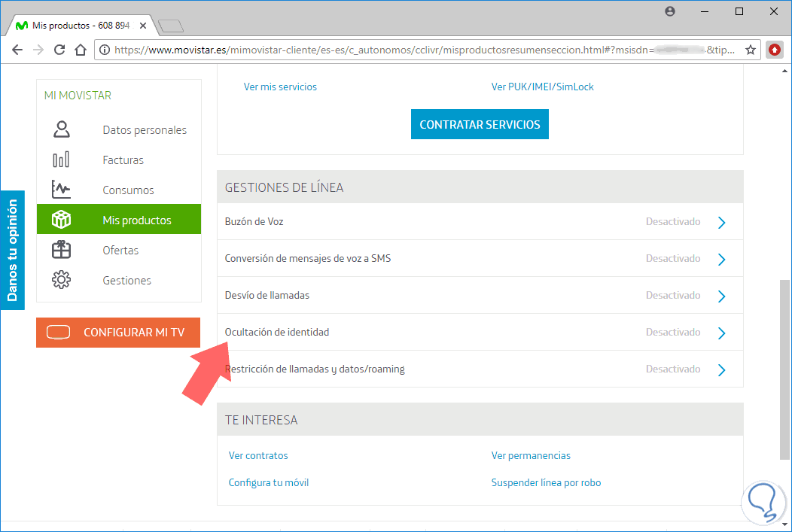Viewport: 792px width, 532px height.
Task: Click the MI MOVISTAR sidebar heading
Action: (78, 96)
